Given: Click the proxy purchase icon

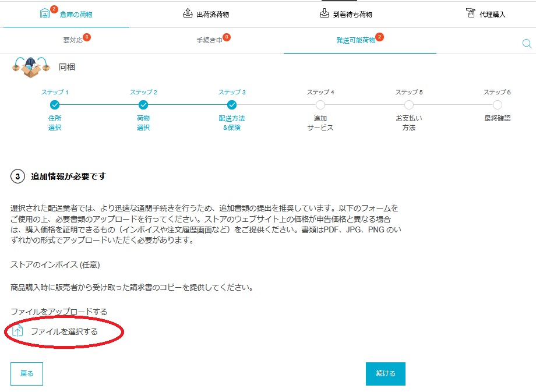Looking at the screenshot, I should point(470,13).
